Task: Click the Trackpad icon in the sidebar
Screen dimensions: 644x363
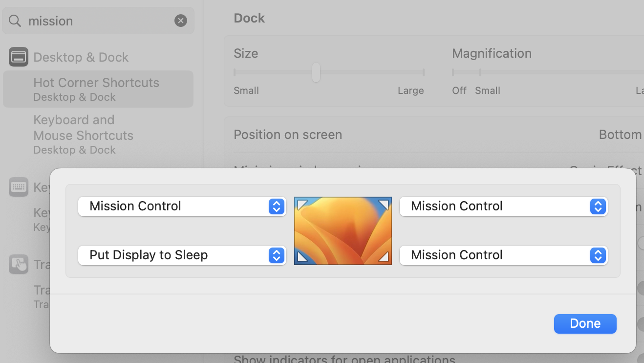Action: click(x=19, y=264)
